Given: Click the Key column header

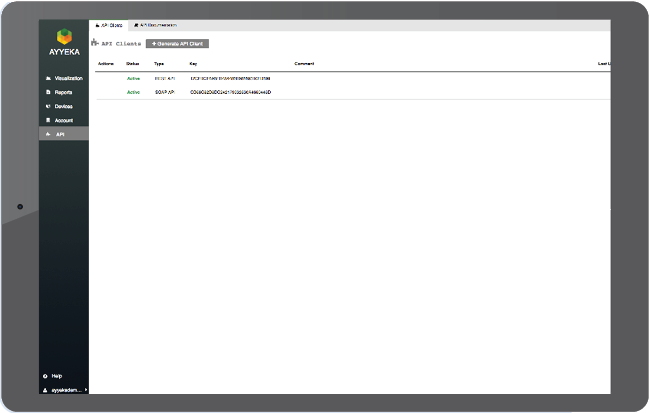Looking at the screenshot, I should 193,63.
